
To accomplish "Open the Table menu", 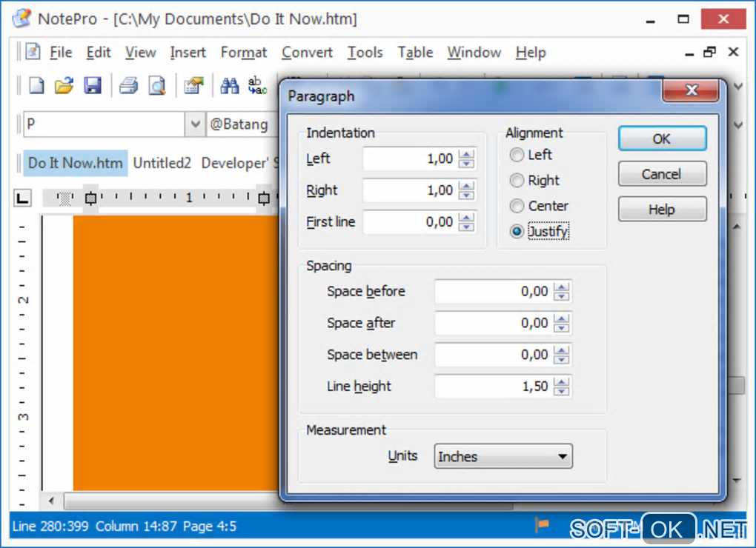I will (415, 52).
